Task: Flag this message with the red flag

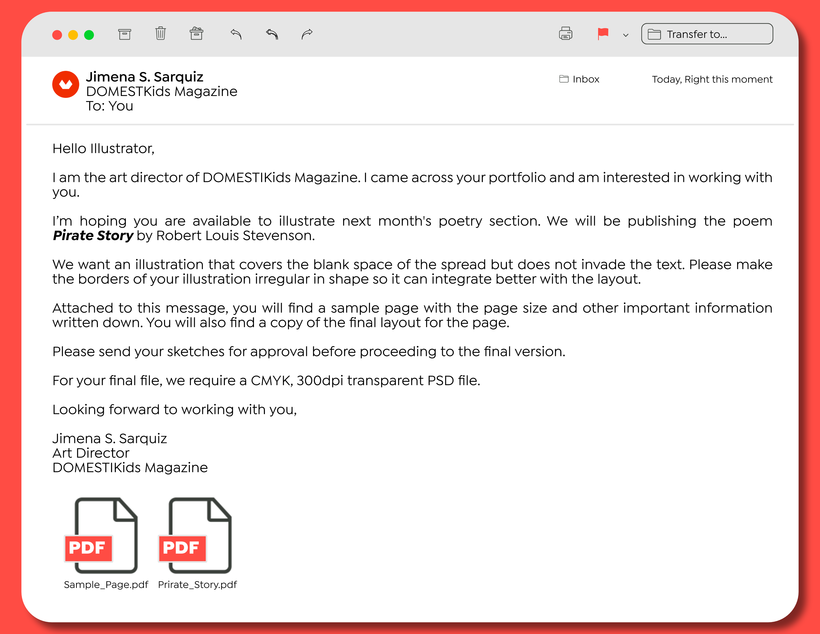Action: [x=603, y=34]
